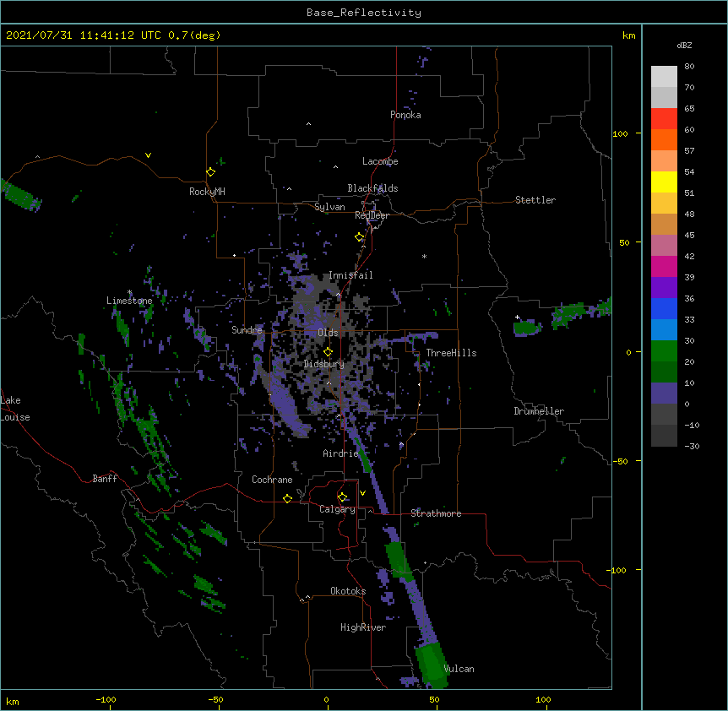728x711 pixels.
Task: Select the green echo patch west of Drumheller
Action: pyautogui.click(x=526, y=328)
